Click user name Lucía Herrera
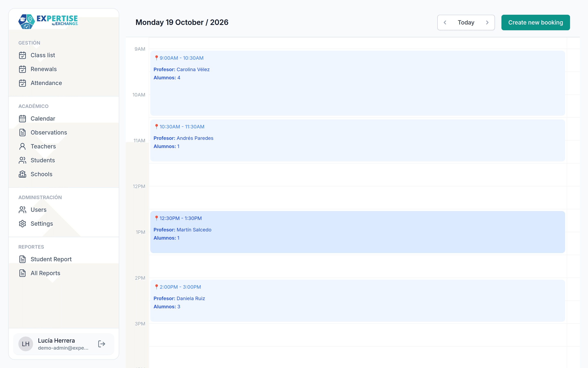The width and height of the screenshot is (588, 368). [56, 340]
